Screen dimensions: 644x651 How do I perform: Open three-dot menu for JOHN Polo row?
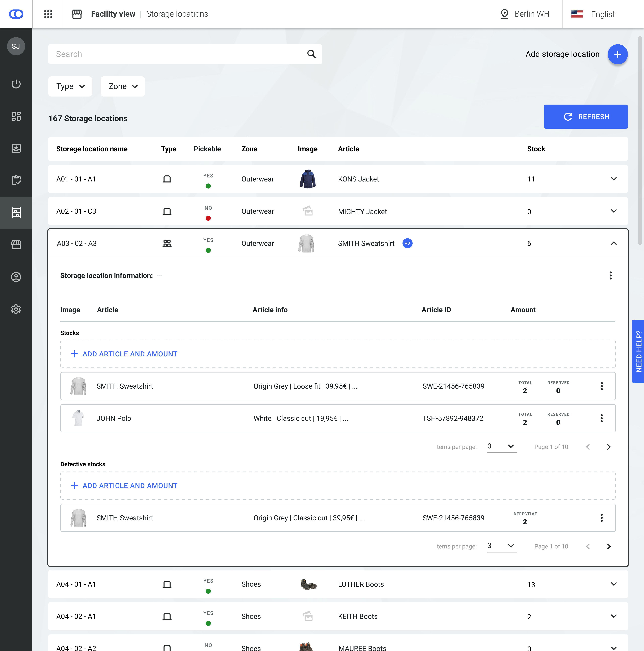tap(601, 418)
